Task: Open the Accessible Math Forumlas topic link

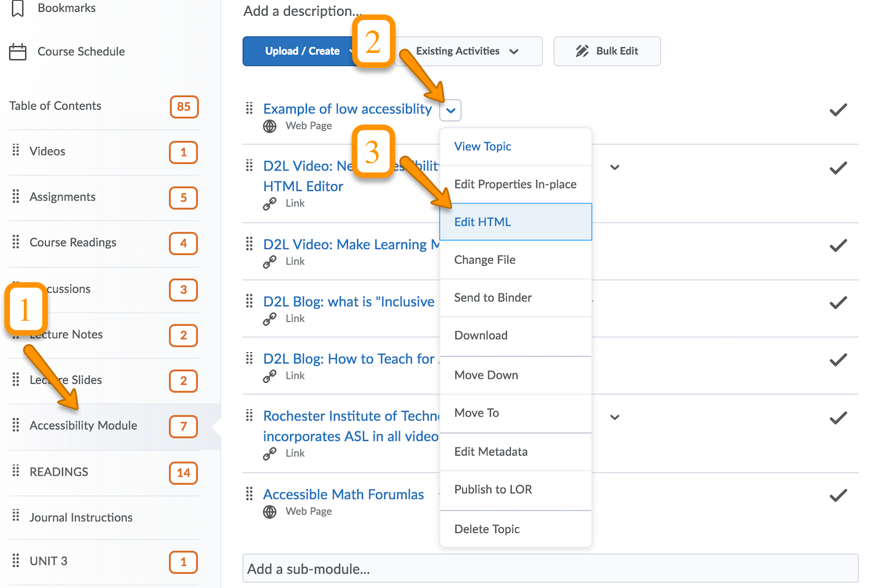Action: [343, 494]
